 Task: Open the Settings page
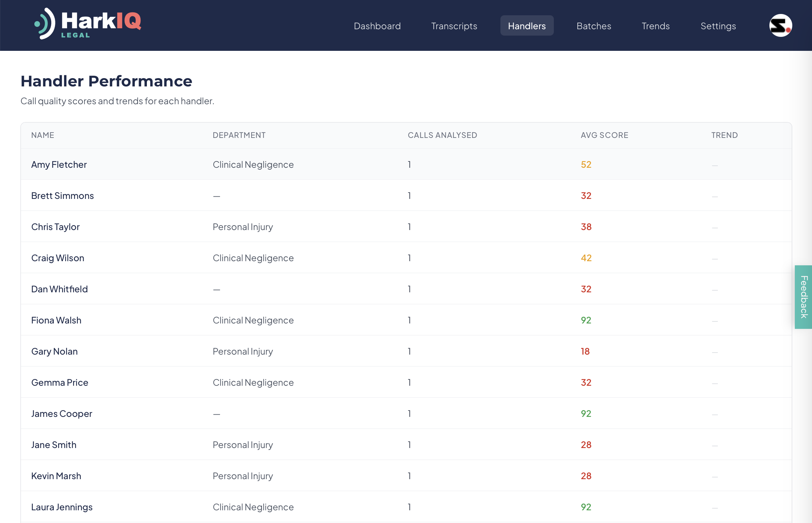click(x=718, y=26)
